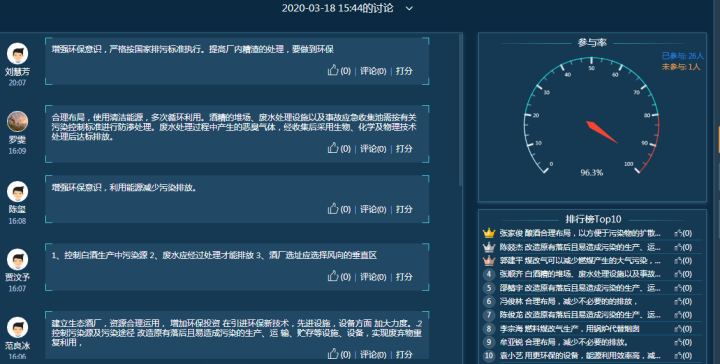720x364 pixels.
Task: Like 张顺齐's ranked entry
Action: tap(678, 274)
